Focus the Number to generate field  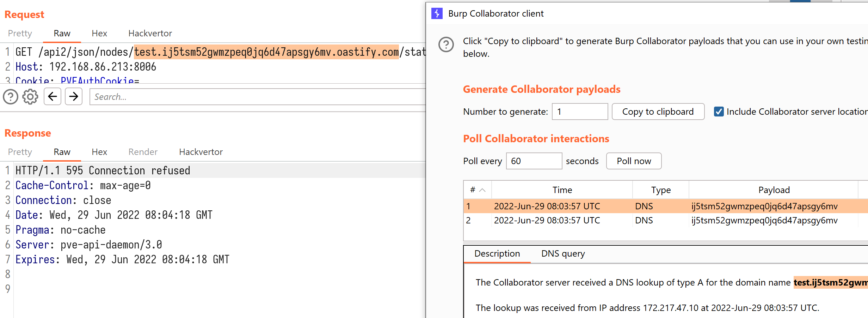[579, 112]
